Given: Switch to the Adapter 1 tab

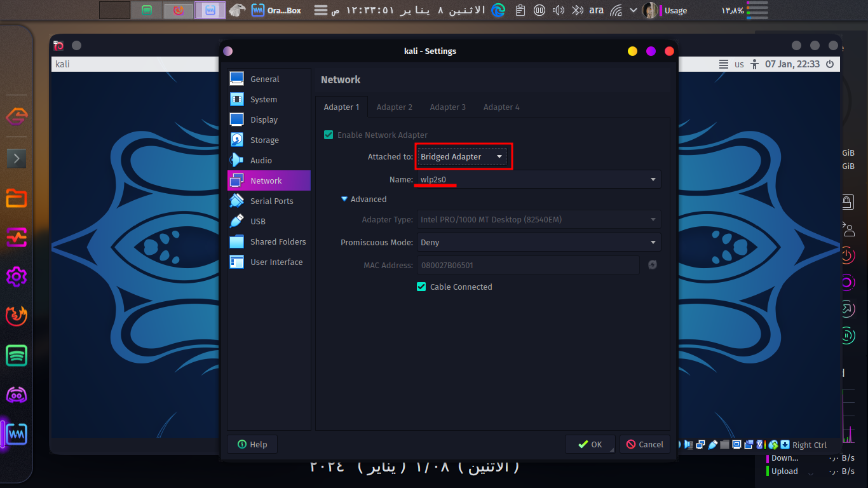Looking at the screenshot, I should (341, 107).
